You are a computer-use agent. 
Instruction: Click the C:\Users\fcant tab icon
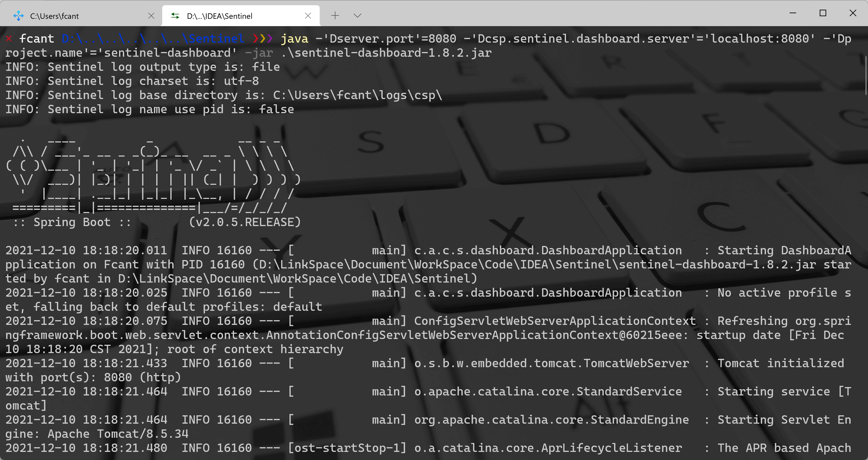18,16
